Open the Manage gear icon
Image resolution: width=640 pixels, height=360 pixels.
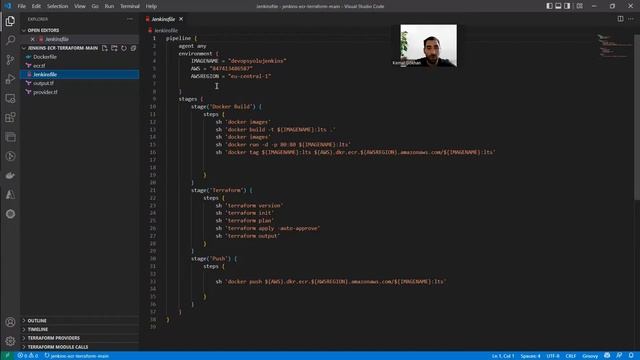point(10,341)
